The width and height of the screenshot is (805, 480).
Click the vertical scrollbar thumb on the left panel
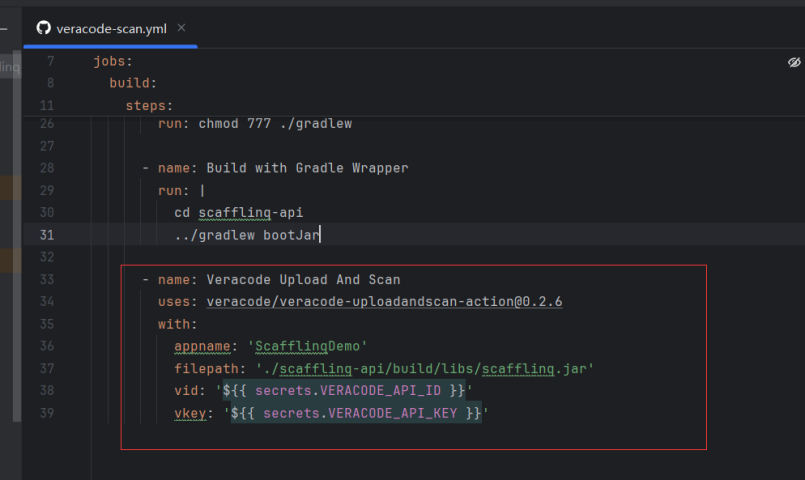(17, 236)
